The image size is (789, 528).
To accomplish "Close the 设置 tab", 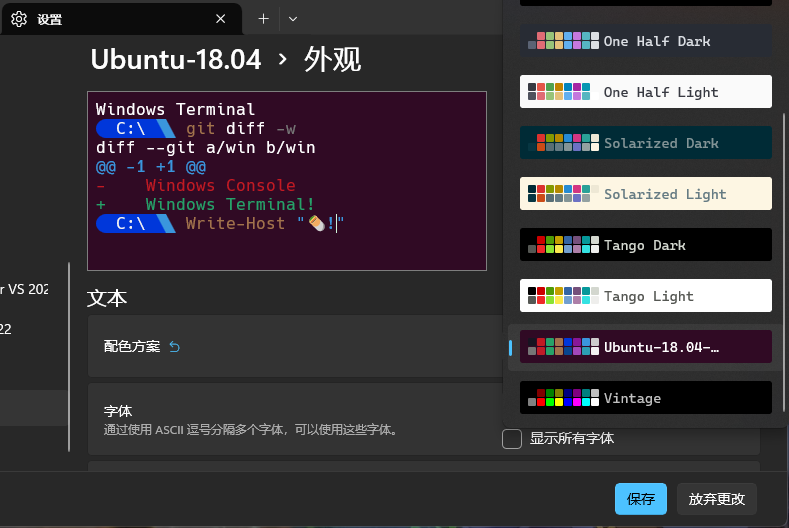I will click(x=221, y=19).
